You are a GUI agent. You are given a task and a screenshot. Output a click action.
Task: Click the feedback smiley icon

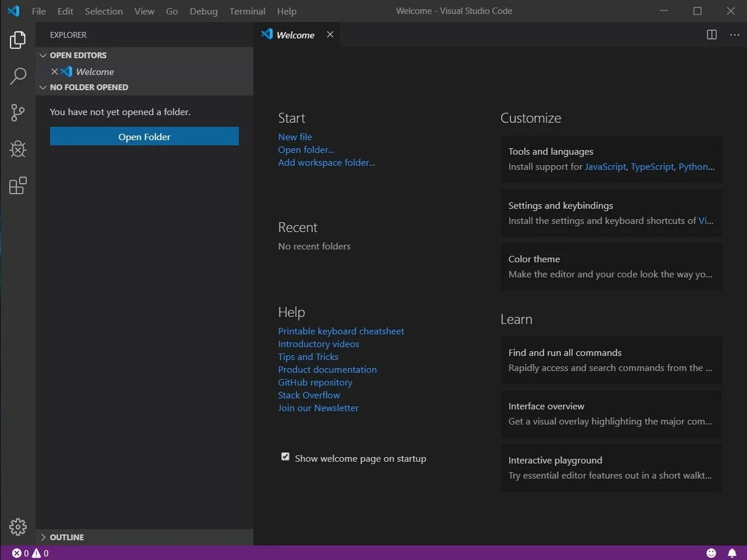click(712, 553)
